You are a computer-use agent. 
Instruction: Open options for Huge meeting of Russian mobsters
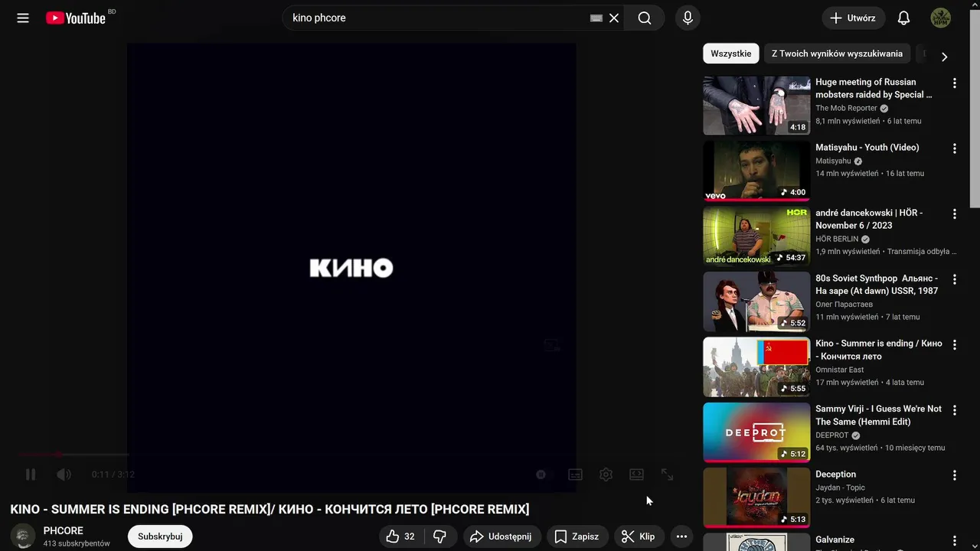[x=954, y=83]
